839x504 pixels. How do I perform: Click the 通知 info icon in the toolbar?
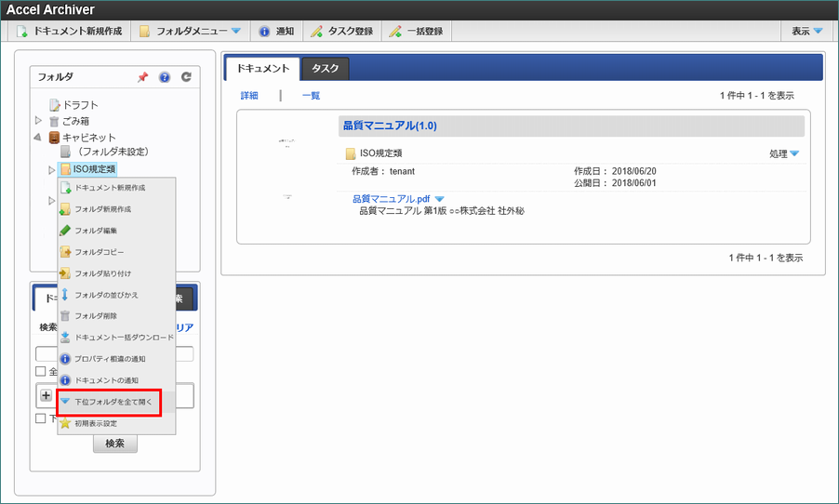tap(265, 31)
